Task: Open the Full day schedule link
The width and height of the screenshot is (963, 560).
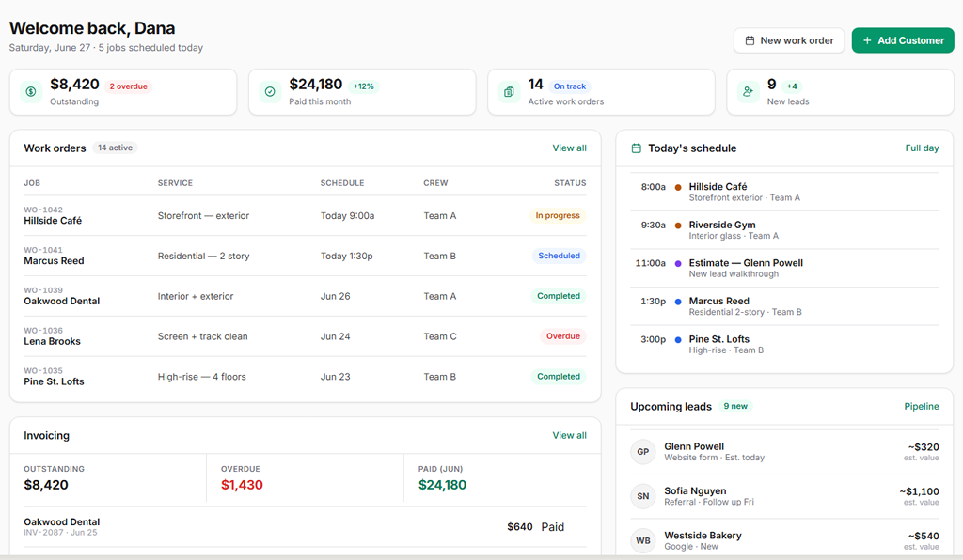Action: point(922,148)
